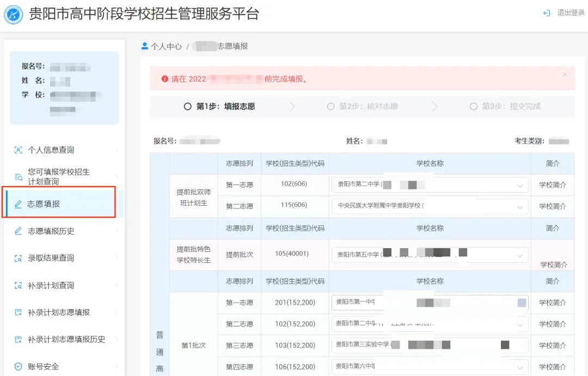Image resolution: width=588 pixels, height=376 pixels.
Task: Open the 提前批次 dropdown showing 贵阳市第五中学
Action: pyautogui.click(x=521, y=255)
